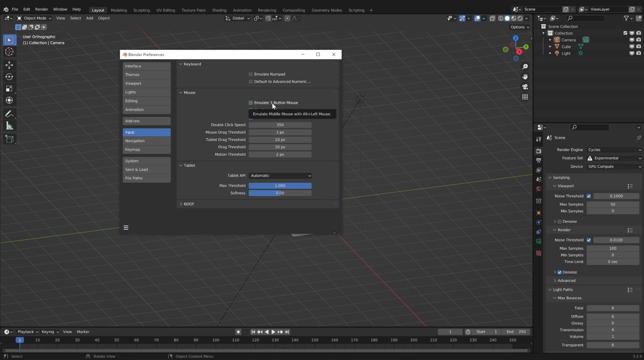Toggle auto keying record button

coord(238,332)
